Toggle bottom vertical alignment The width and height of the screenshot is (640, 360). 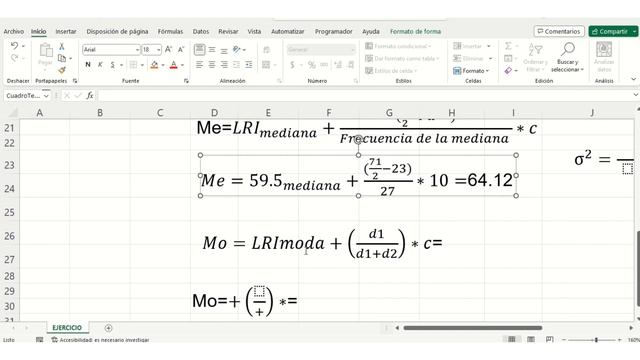click(224, 50)
